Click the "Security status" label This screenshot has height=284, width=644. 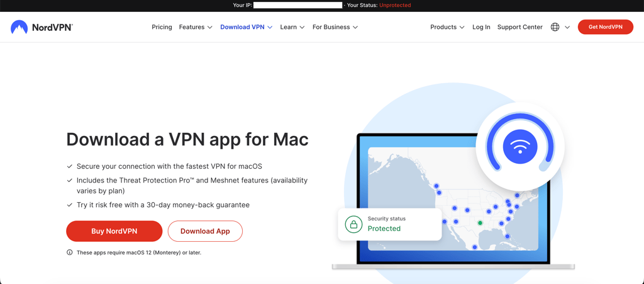[x=387, y=219]
